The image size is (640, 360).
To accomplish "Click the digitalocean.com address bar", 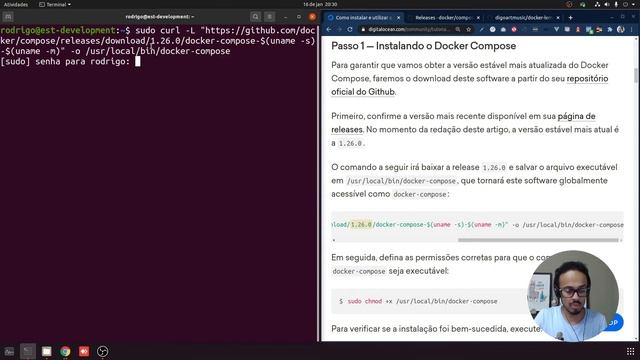I will [408, 29].
